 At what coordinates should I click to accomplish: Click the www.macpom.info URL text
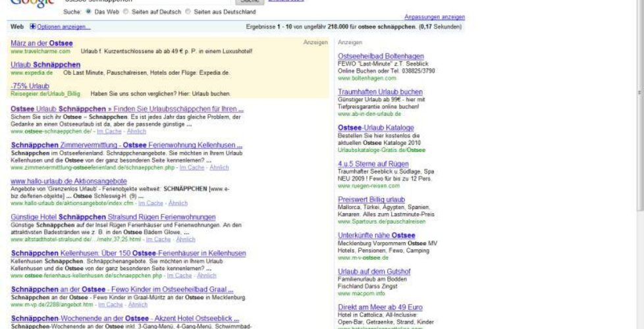tap(362, 293)
